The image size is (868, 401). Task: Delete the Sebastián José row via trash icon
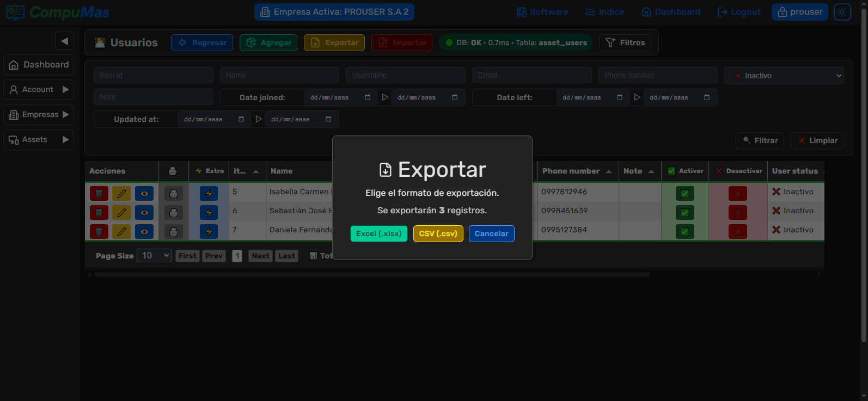point(99,212)
